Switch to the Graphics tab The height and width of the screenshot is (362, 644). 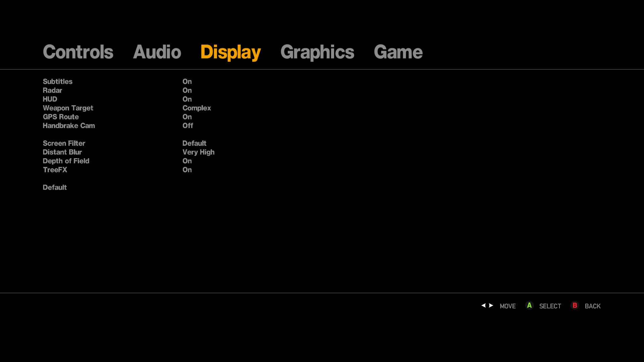pos(317,52)
